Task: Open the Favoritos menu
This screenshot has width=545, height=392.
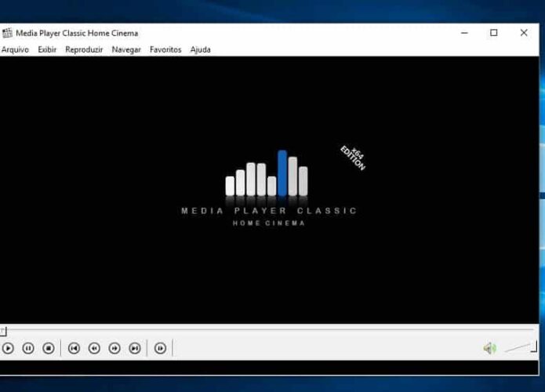Action: (x=165, y=49)
